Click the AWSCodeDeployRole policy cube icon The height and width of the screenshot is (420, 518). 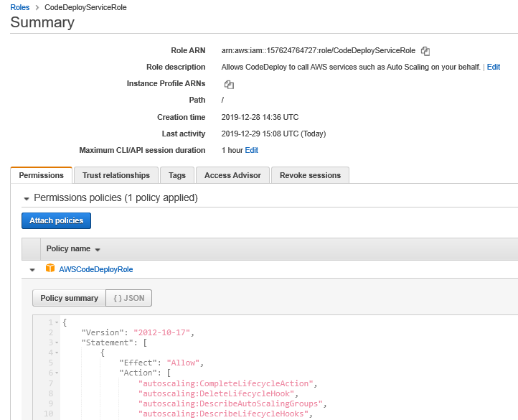[50, 268]
